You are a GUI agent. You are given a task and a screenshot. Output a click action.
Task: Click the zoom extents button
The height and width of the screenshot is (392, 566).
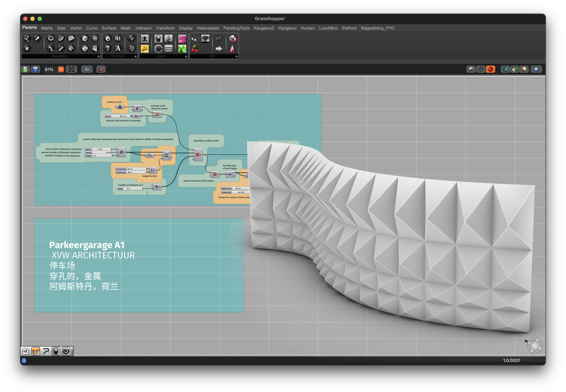(x=71, y=69)
